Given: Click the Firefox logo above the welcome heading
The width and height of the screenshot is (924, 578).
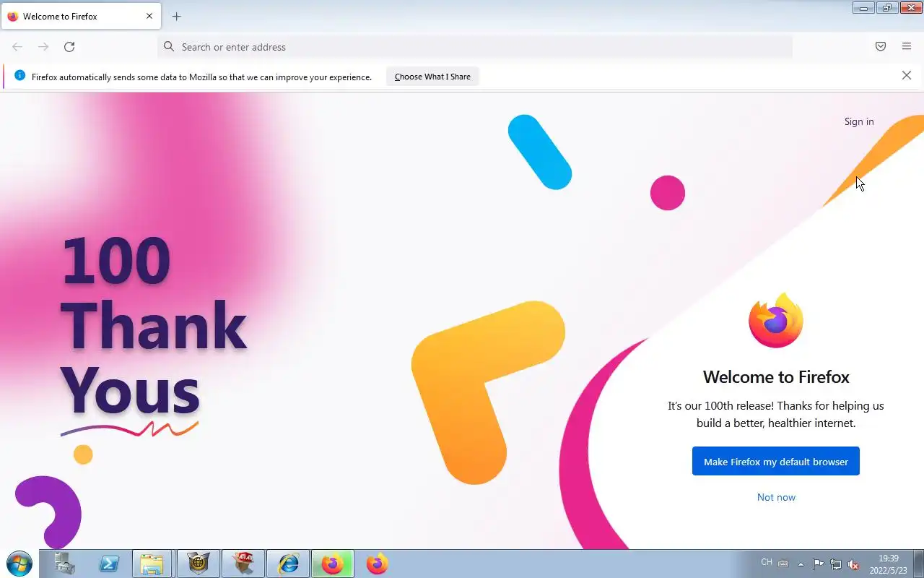Looking at the screenshot, I should pos(776,320).
